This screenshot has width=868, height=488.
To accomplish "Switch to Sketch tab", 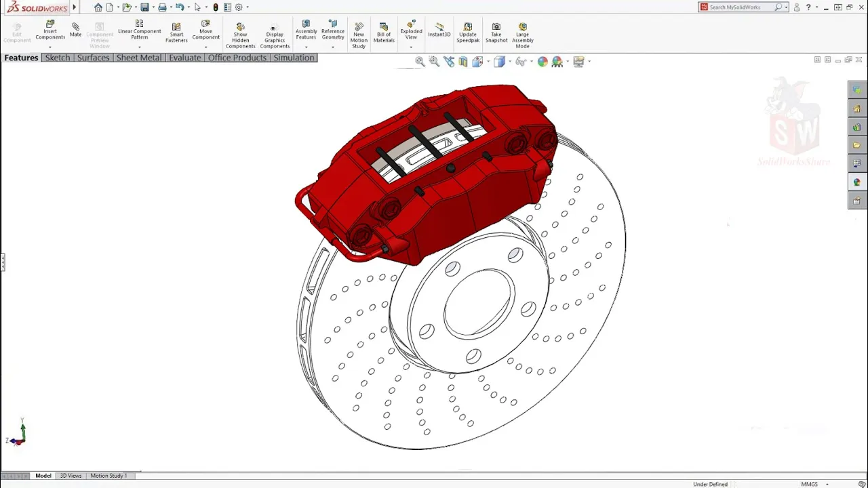I will pos(58,58).
